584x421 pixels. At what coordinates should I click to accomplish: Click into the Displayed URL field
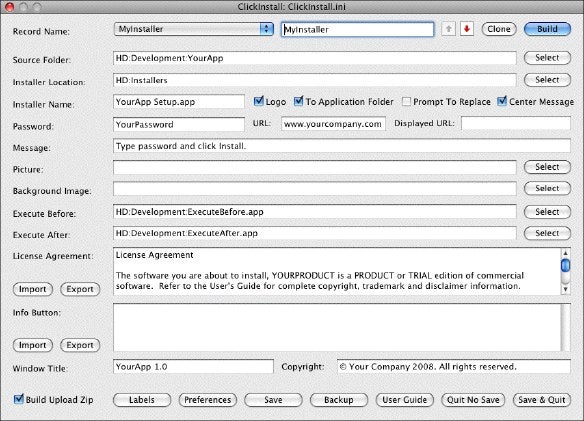515,123
